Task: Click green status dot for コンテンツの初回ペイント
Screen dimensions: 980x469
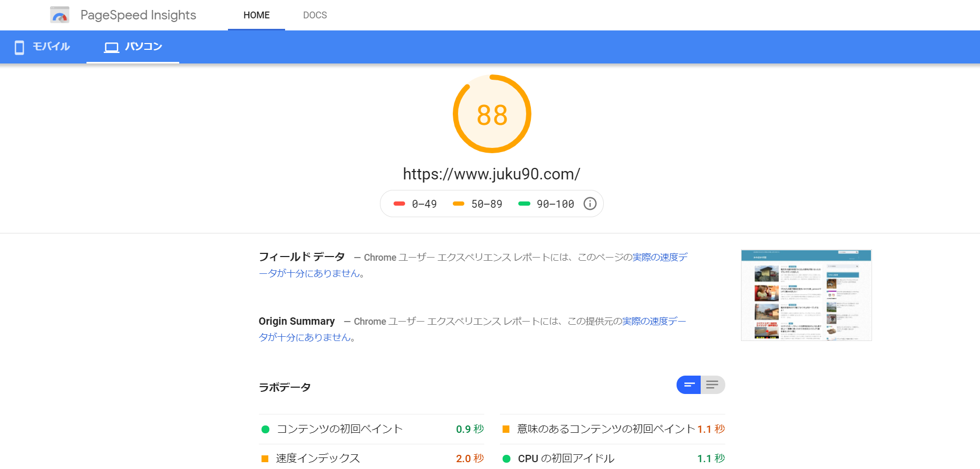Action: 265,429
